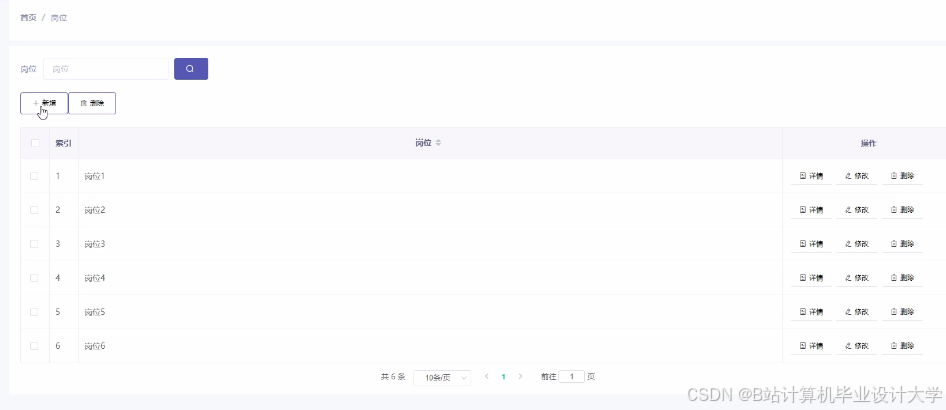Click the 删除 batch delete button near 新增
The width and height of the screenshot is (946, 410).
[92, 103]
